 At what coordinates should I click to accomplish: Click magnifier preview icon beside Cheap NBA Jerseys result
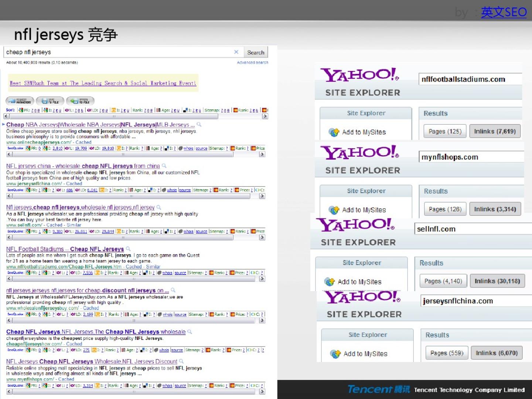tap(199, 125)
